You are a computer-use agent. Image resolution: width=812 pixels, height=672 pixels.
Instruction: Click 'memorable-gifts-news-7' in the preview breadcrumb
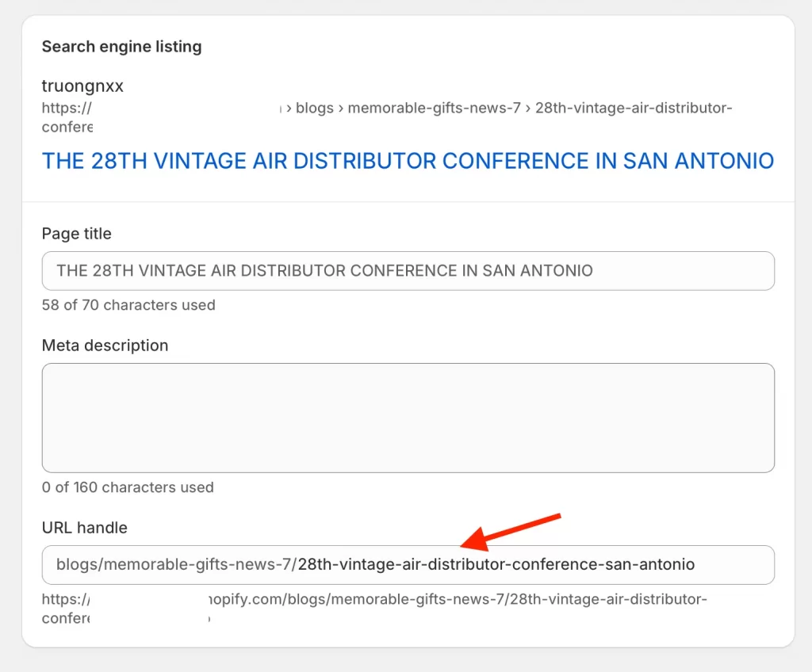[434, 108]
